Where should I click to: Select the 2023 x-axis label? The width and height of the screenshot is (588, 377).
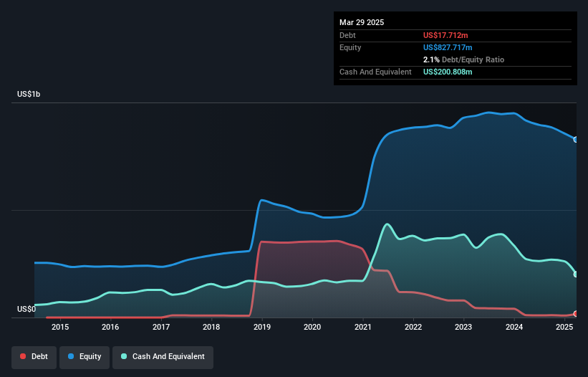point(463,327)
